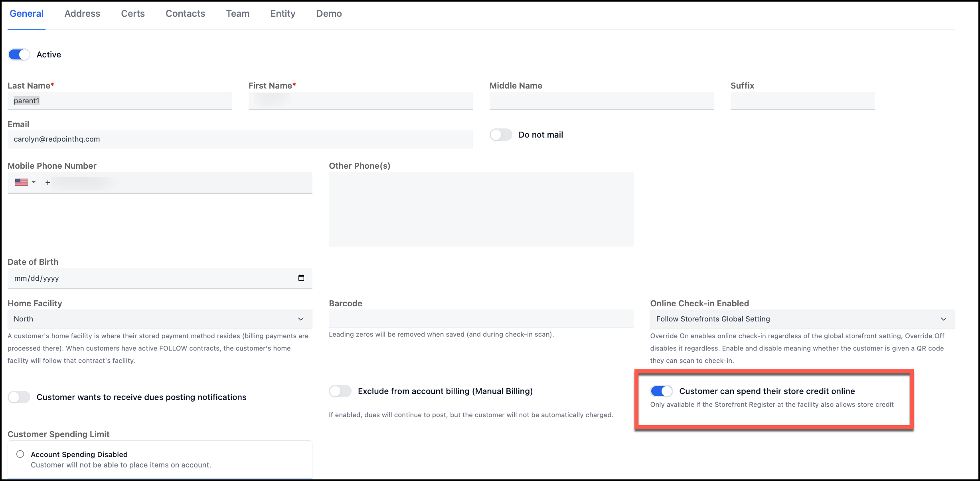Disable store credit online spending toggle
Image resolution: width=980 pixels, height=481 pixels.
tap(661, 391)
